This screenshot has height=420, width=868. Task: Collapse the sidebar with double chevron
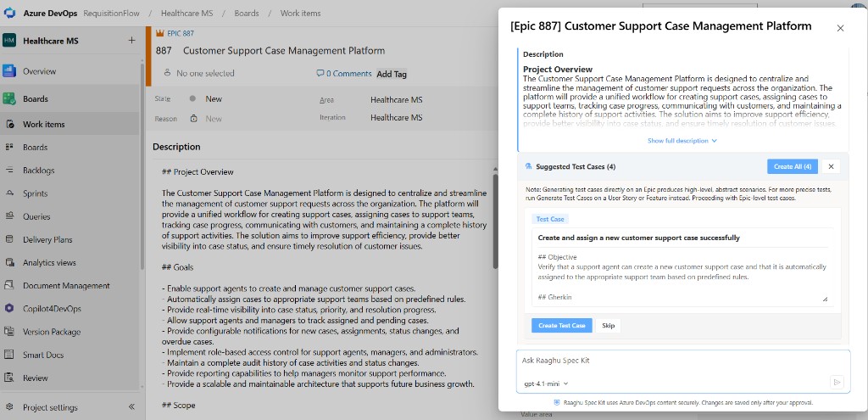coord(131,406)
